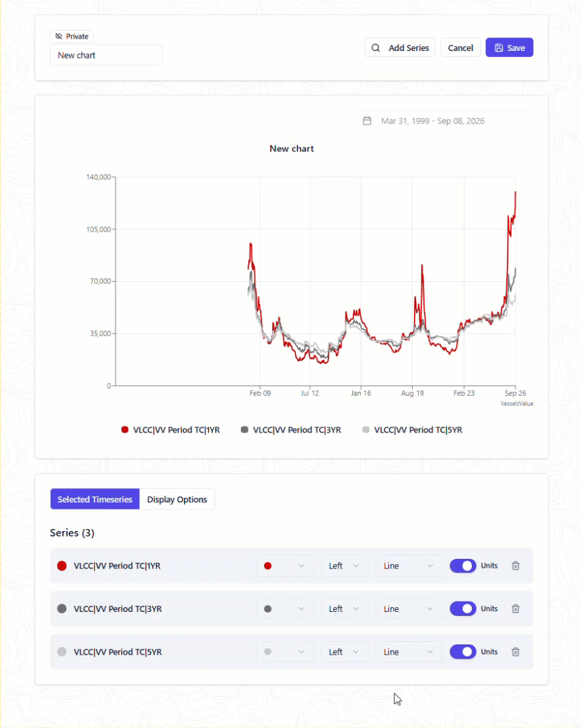581x728 pixels.
Task: Open Line chart type dropdown for TC|3YR
Action: tap(409, 608)
